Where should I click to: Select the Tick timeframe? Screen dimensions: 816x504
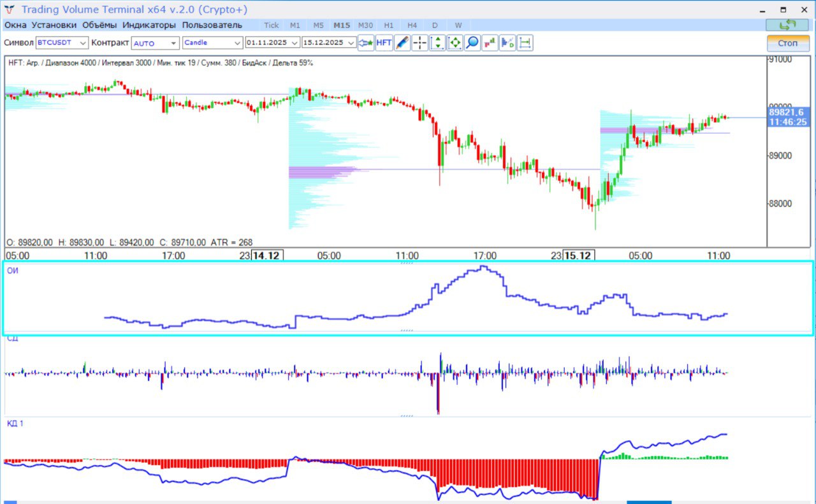(272, 25)
